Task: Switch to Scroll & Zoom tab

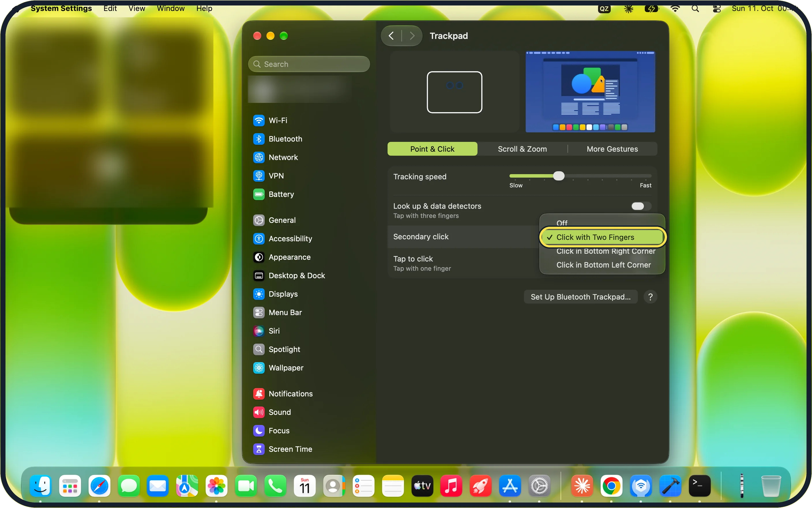Action: (x=522, y=149)
